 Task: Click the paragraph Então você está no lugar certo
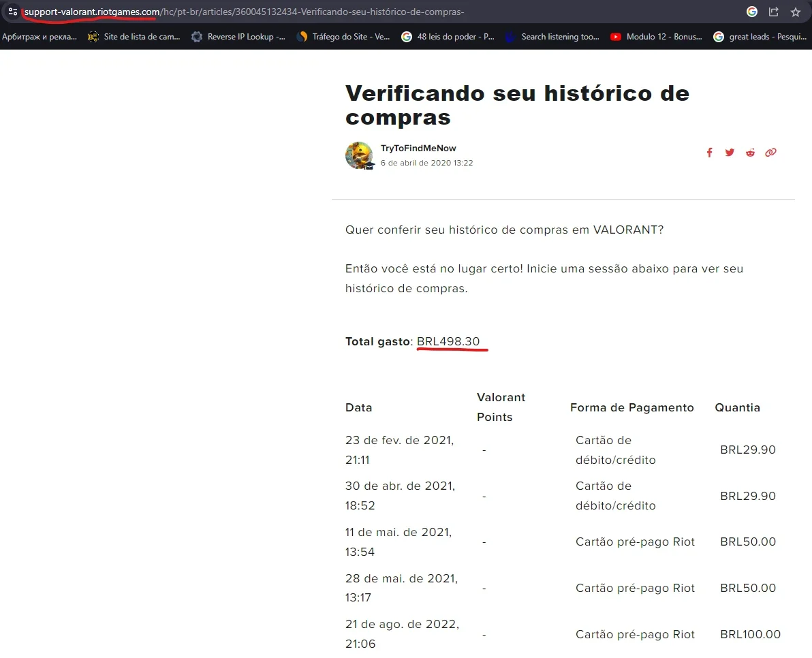click(544, 279)
